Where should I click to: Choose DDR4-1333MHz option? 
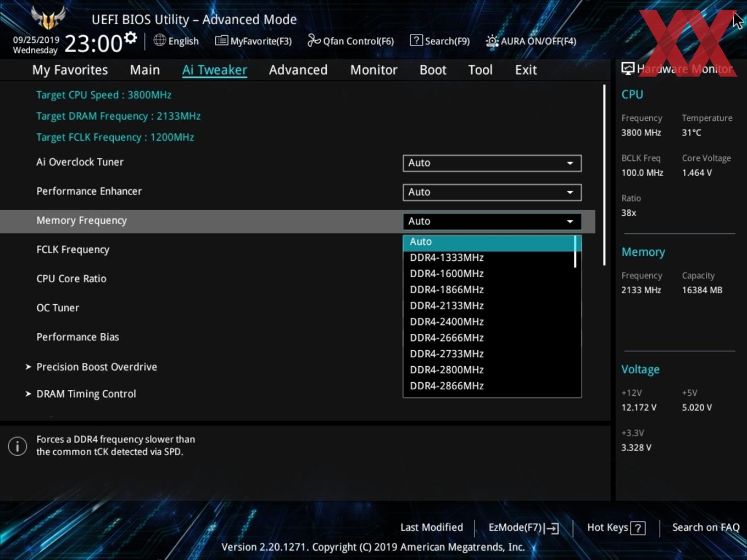(x=488, y=257)
